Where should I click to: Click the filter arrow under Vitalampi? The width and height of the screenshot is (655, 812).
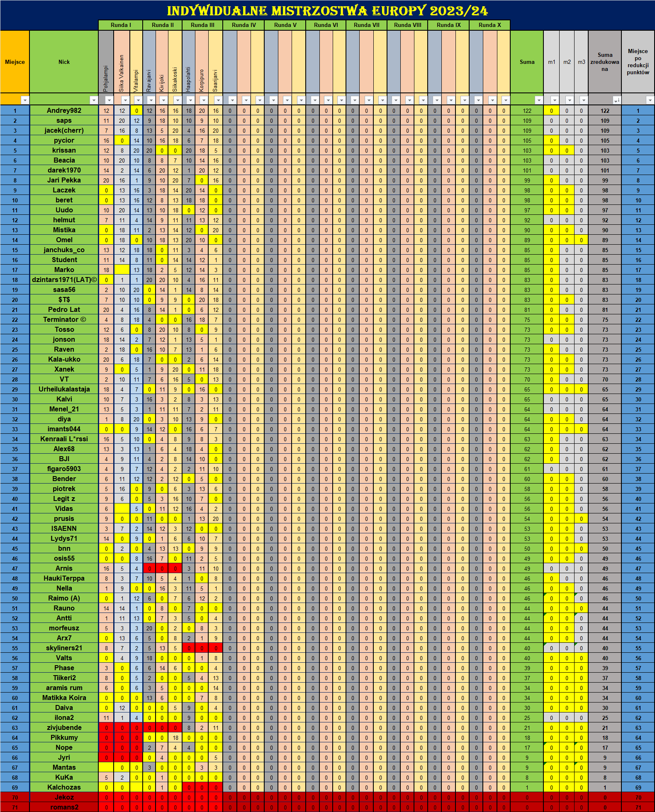click(x=138, y=100)
